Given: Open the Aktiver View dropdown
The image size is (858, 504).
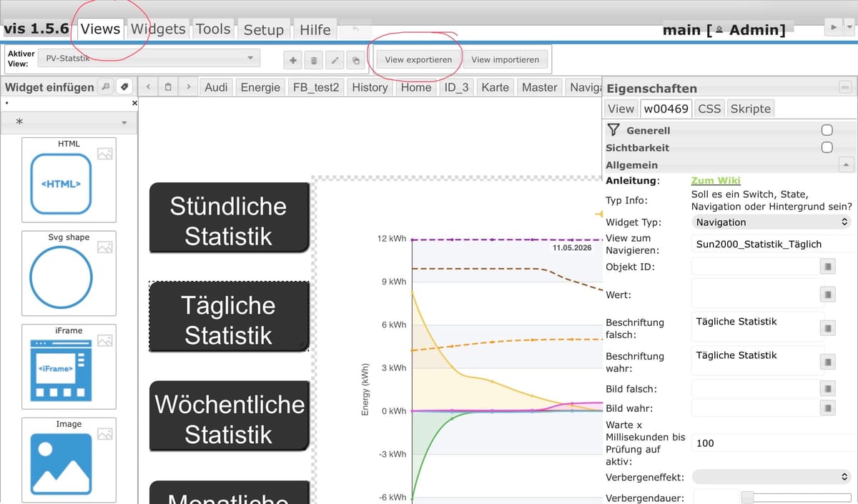Looking at the screenshot, I should click(x=149, y=59).
